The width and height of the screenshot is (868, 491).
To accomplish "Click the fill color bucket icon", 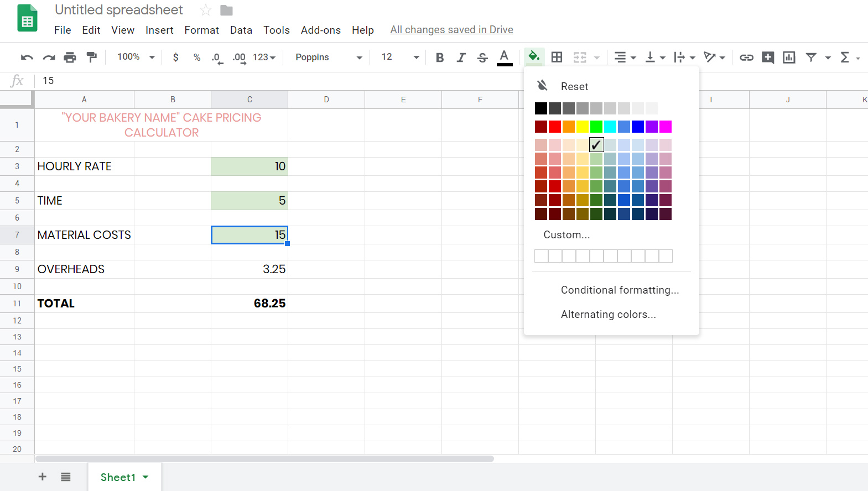I will point(534,56).
